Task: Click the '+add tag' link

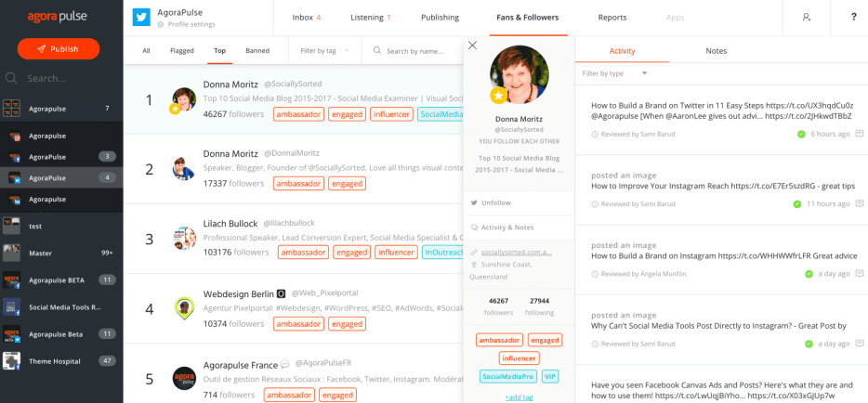Action: [519, 396]
